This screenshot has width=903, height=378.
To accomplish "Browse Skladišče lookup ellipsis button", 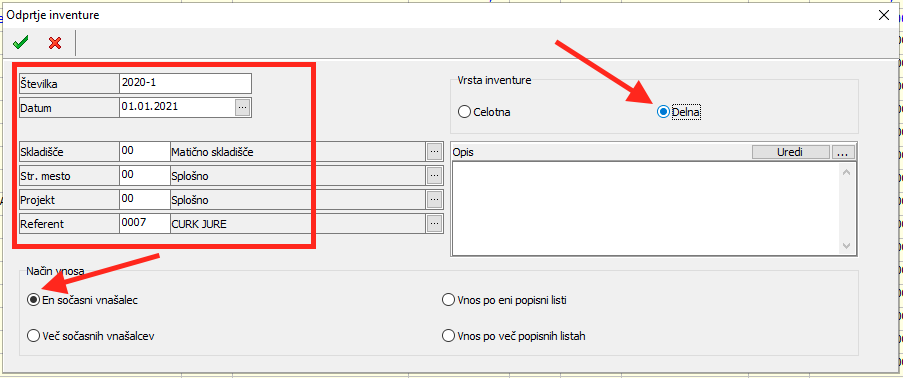I will coord(435,152).
